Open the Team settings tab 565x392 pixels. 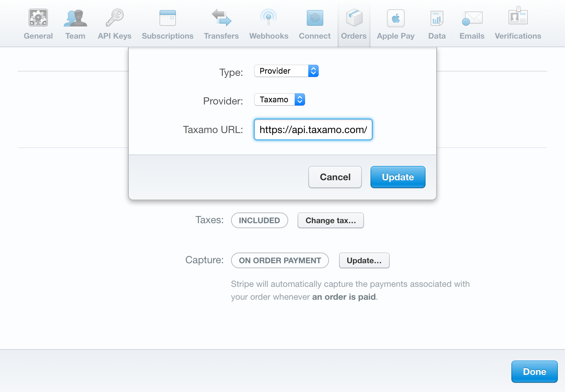coord(75,24)
